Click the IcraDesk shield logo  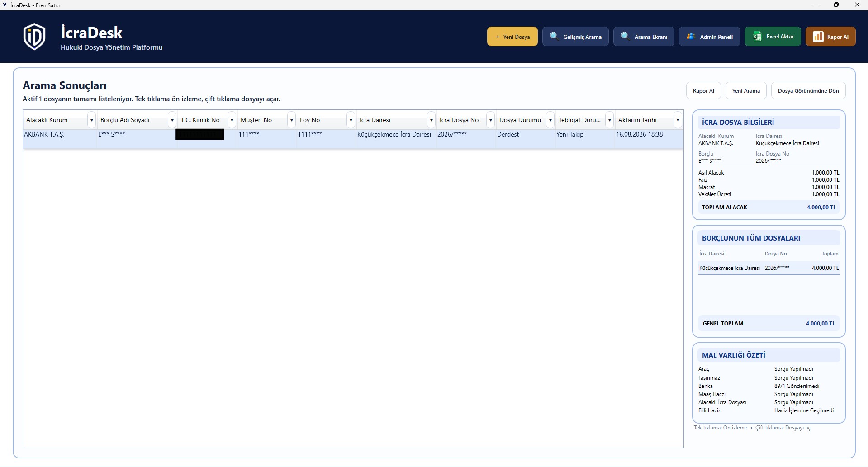34,36
